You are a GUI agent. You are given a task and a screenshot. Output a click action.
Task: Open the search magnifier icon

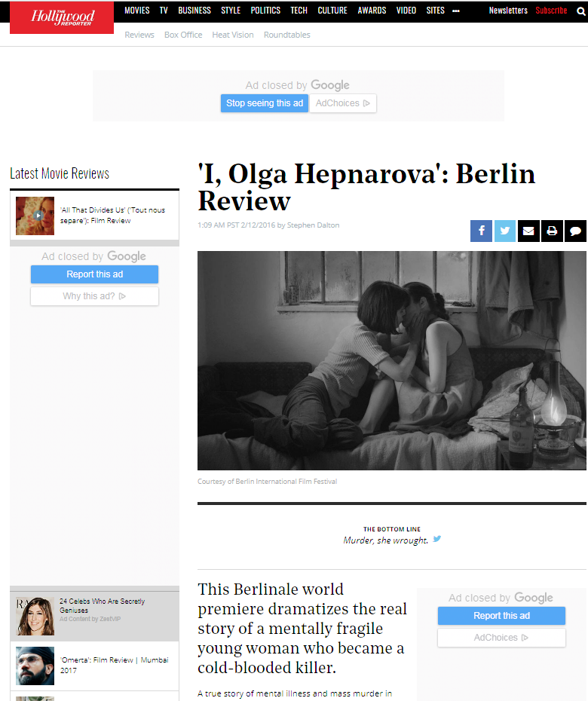pyautogui.click(x=581, y=11)
